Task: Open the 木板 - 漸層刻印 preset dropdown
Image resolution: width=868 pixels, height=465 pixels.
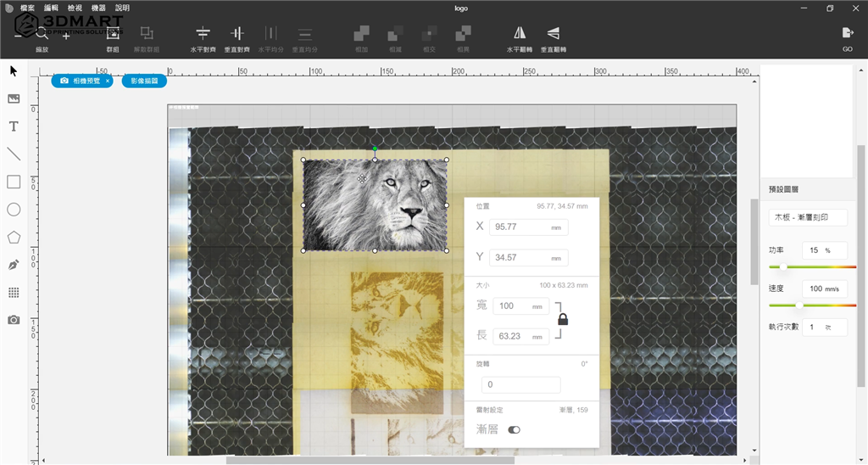Action: tap(808, 217)
